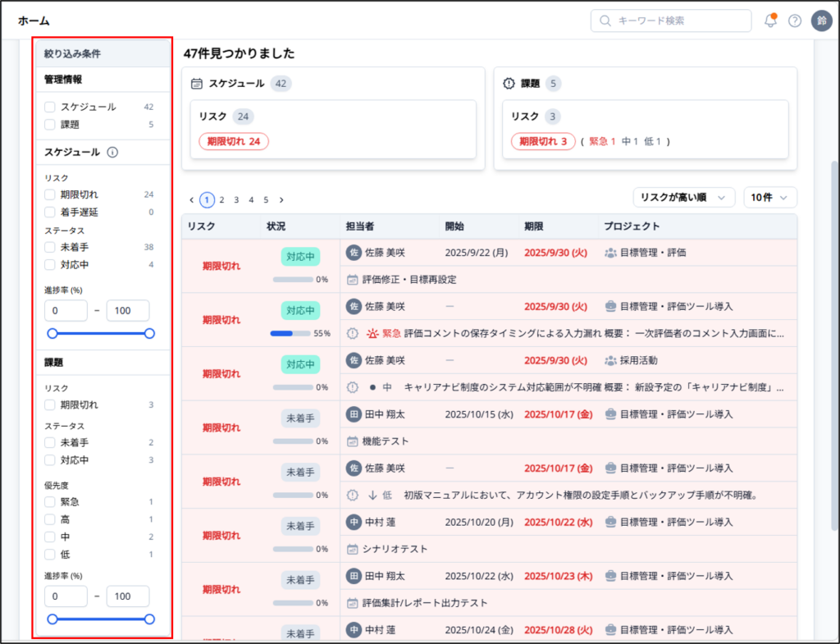
Task: Check the 低 priority filter
Action: [x=50, y=554]
